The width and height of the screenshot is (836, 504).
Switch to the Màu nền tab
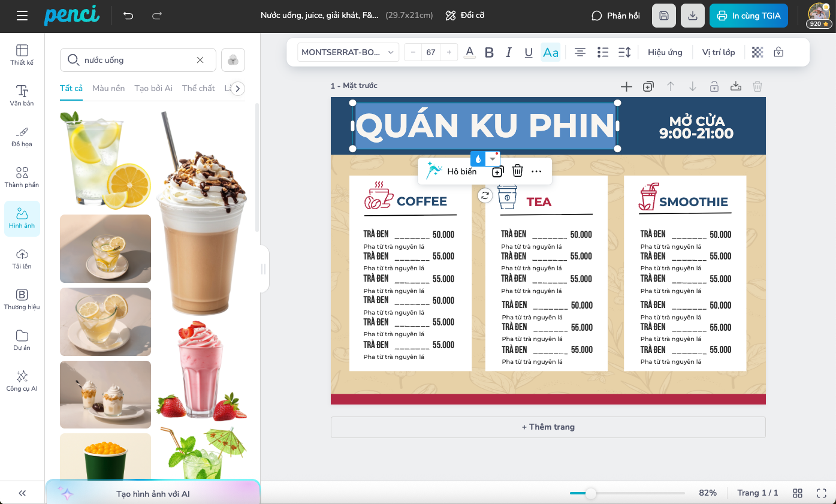pos(108,88)
